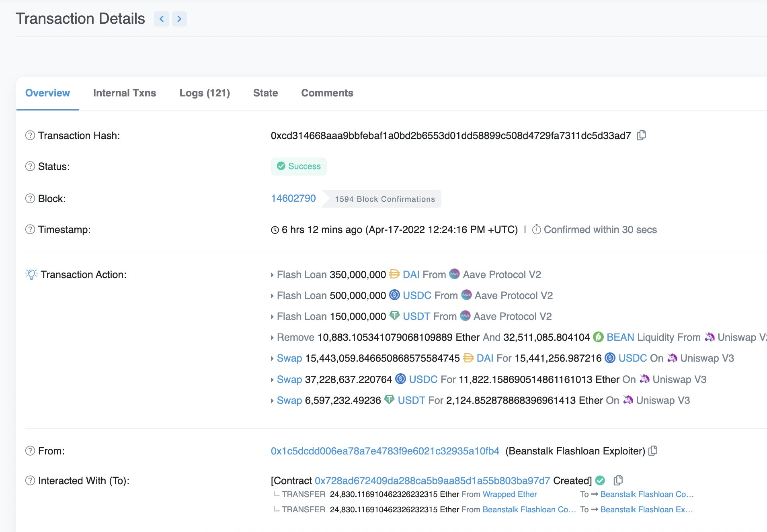Open the BEAN token link
This screenshot has width=767, height=532.
point(620,337)
